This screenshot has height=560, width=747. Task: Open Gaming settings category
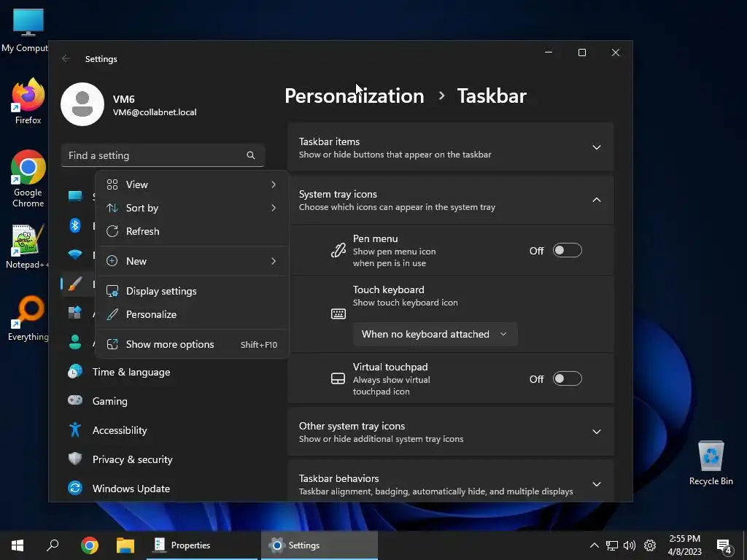[x=109, y=401]
